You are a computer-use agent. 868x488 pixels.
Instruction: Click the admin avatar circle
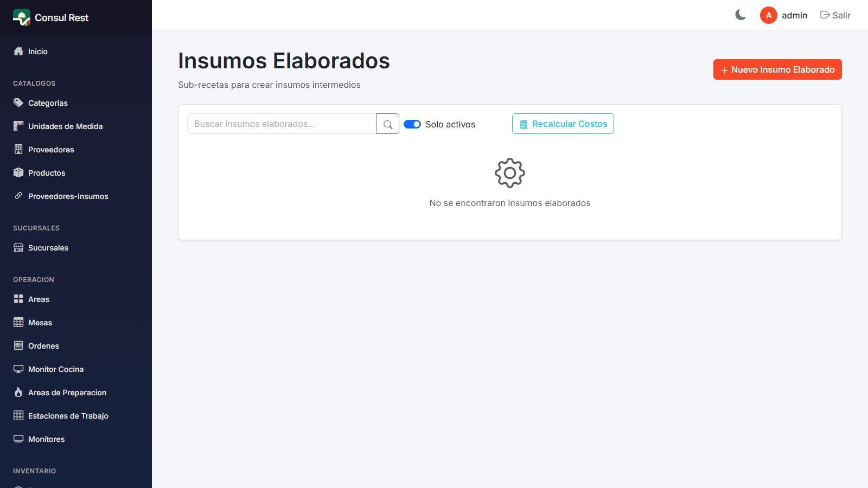[769, 15]
